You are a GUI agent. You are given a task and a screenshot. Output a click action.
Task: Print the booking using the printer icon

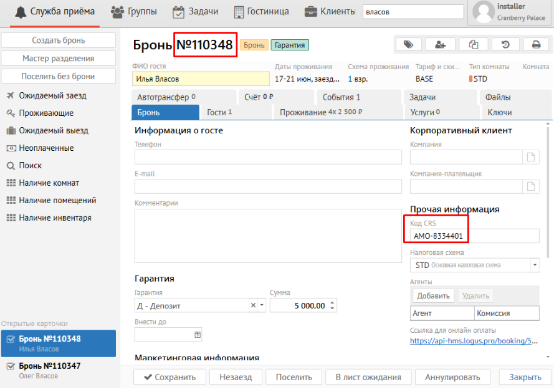point(535,44)
